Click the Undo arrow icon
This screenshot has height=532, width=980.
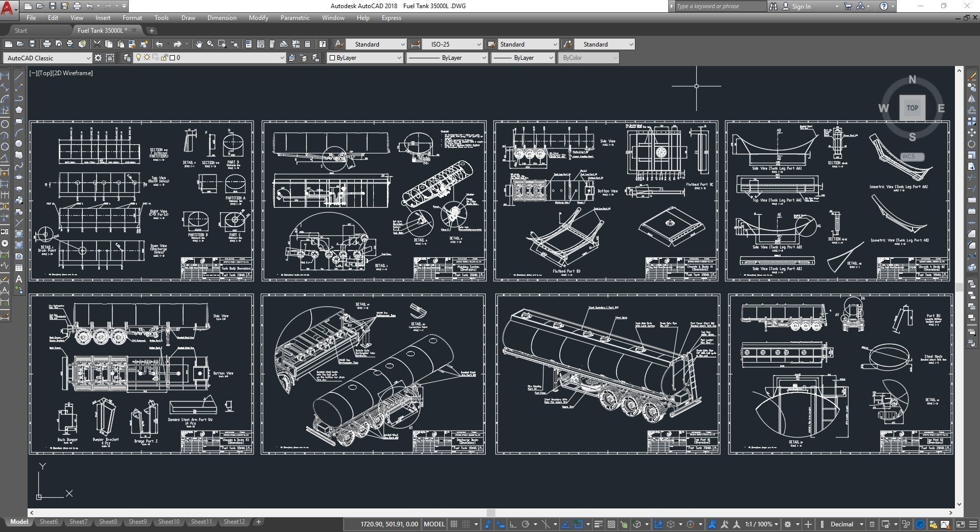[159, 44]
